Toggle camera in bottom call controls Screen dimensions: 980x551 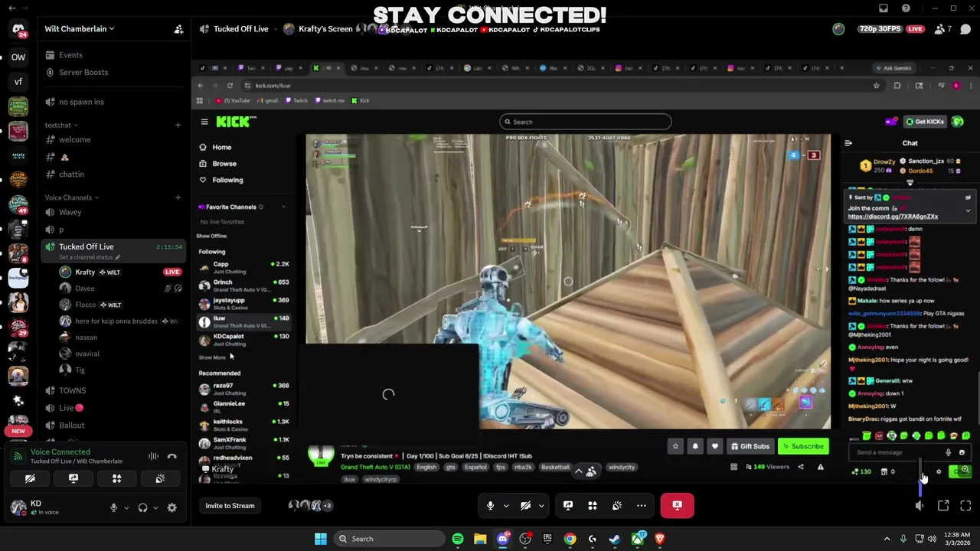click(525, 505)
